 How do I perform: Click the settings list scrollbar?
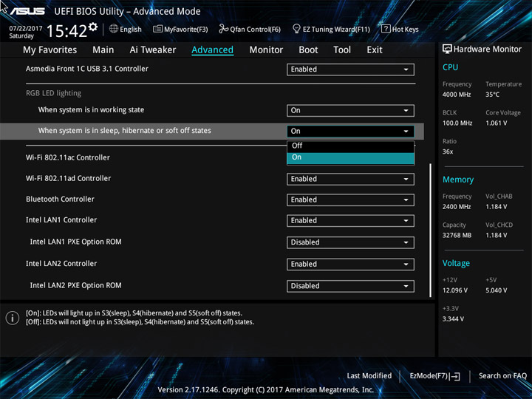431,231
